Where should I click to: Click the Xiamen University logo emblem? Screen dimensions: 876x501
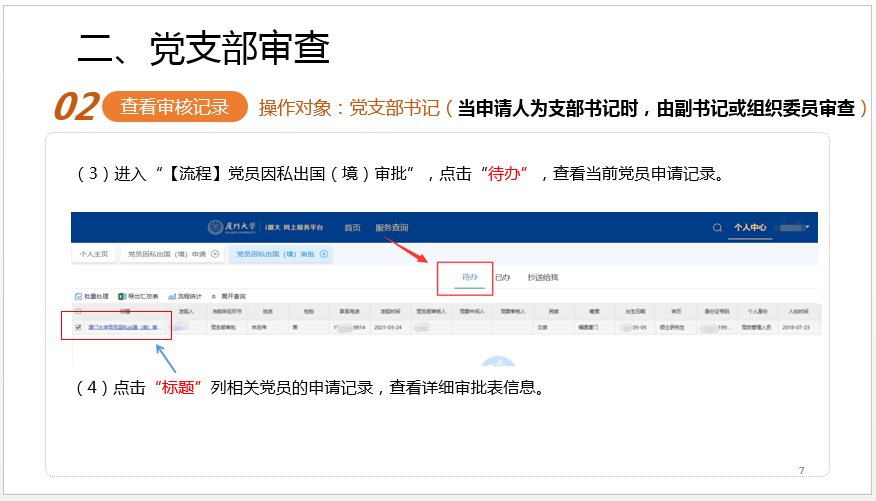215,227
